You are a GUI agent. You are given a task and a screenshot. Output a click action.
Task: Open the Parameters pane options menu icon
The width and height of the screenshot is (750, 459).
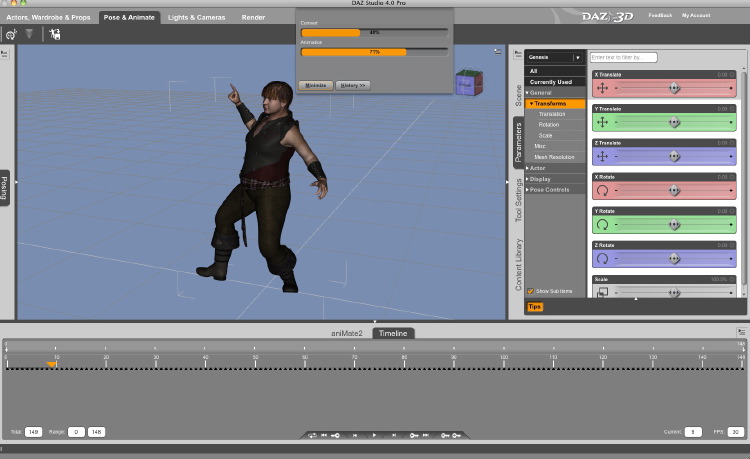pyautogui.click(x=518, y=55)
